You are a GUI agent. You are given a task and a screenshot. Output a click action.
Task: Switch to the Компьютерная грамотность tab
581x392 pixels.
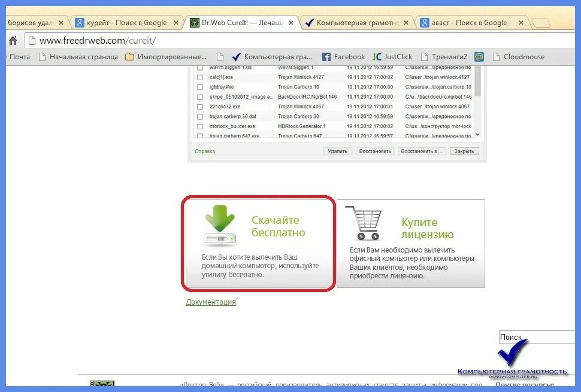(x=358, y=23)
